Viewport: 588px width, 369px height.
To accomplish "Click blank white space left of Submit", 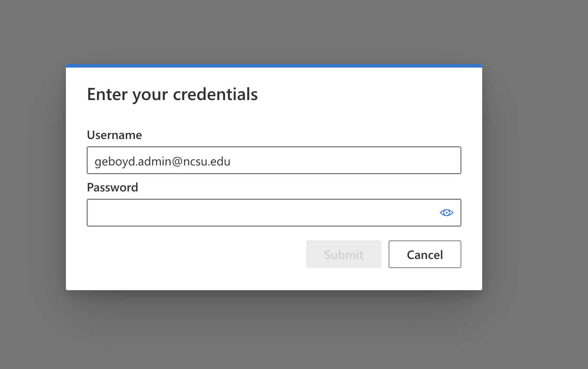I will point(195,255).
